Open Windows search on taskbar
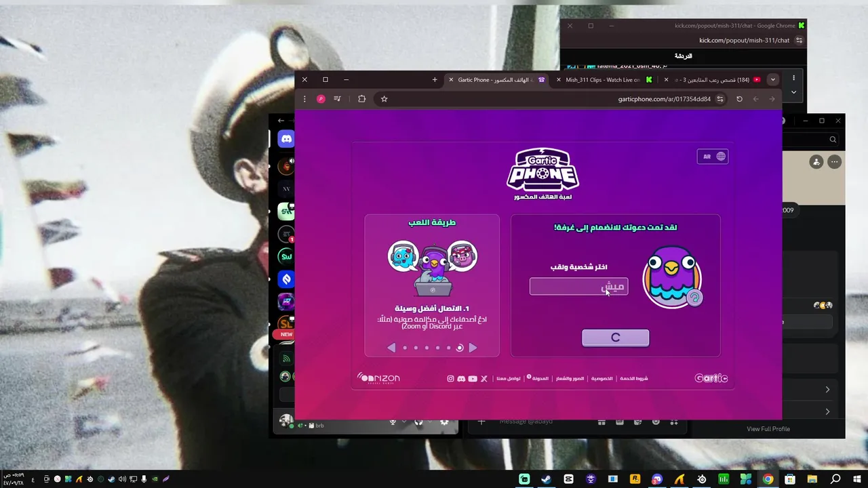The image size is (868, 488). 835,479
